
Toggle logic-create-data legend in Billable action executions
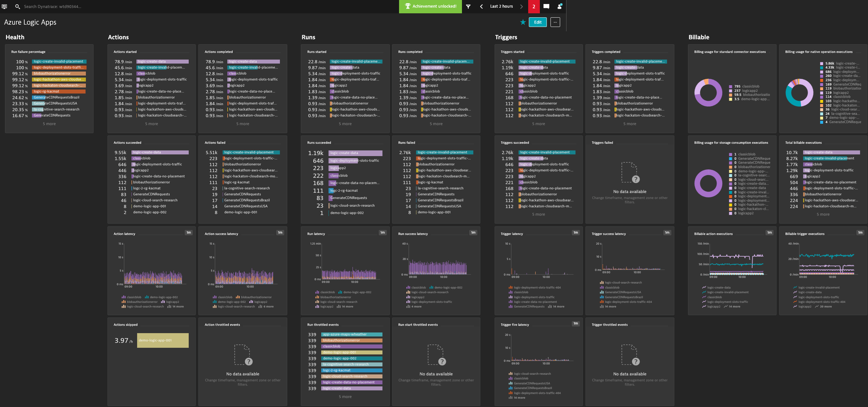tap(716, 288)
